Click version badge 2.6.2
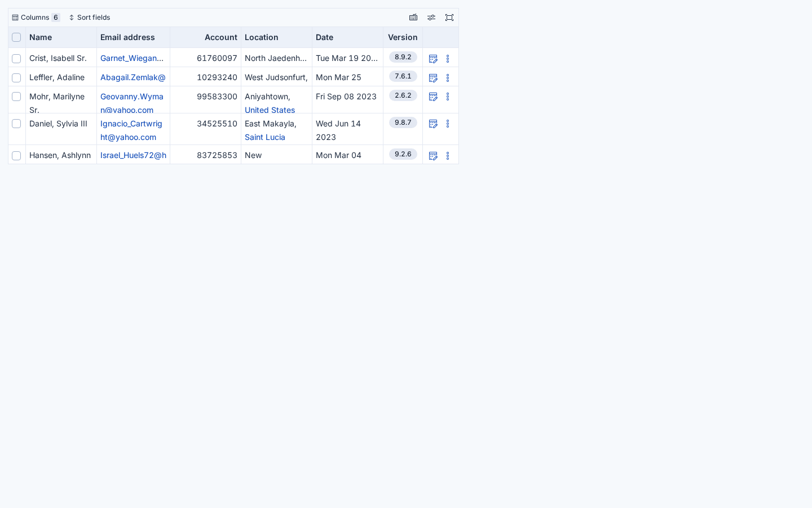This screenshot has width=812, height=508. 403,95
